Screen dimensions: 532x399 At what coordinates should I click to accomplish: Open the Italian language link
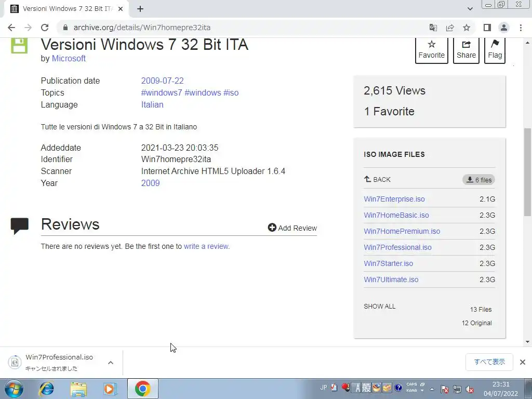152,104
